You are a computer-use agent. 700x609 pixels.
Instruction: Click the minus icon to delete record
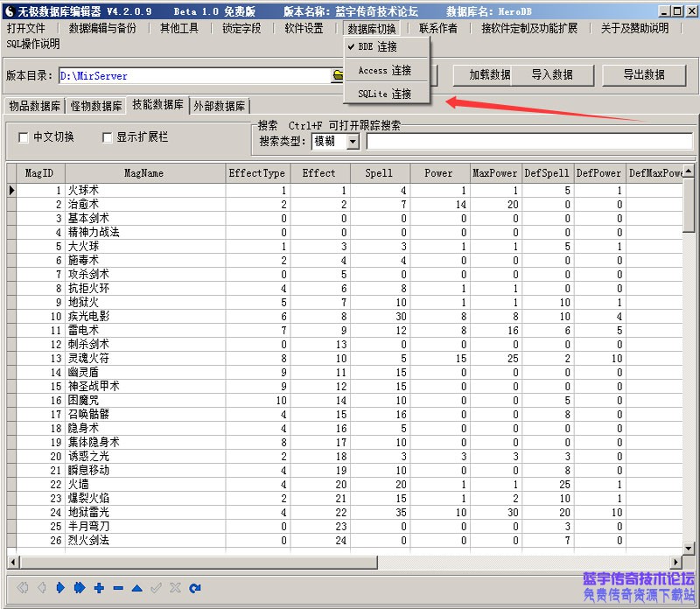coord(118,588)
